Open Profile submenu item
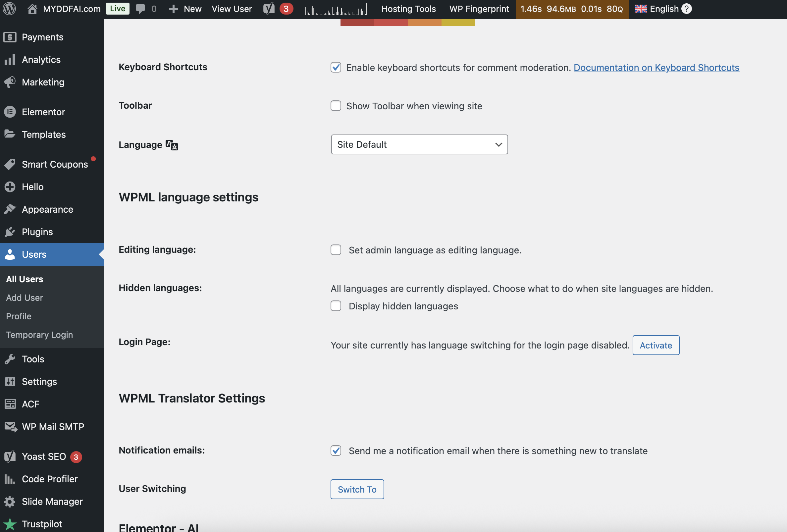 pos(19,316)
